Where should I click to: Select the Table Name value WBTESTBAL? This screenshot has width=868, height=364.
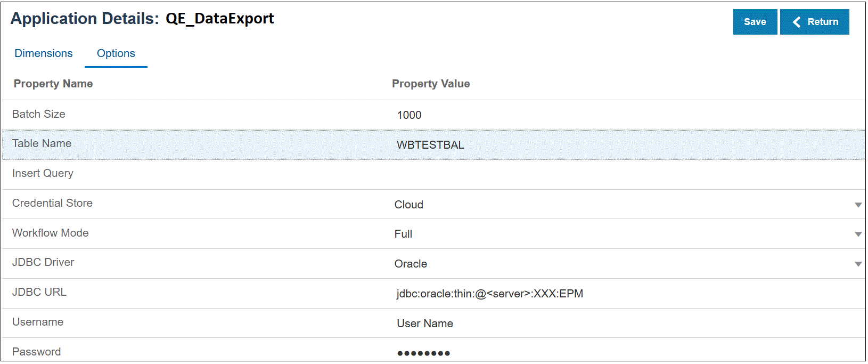(x=430, y=145)
